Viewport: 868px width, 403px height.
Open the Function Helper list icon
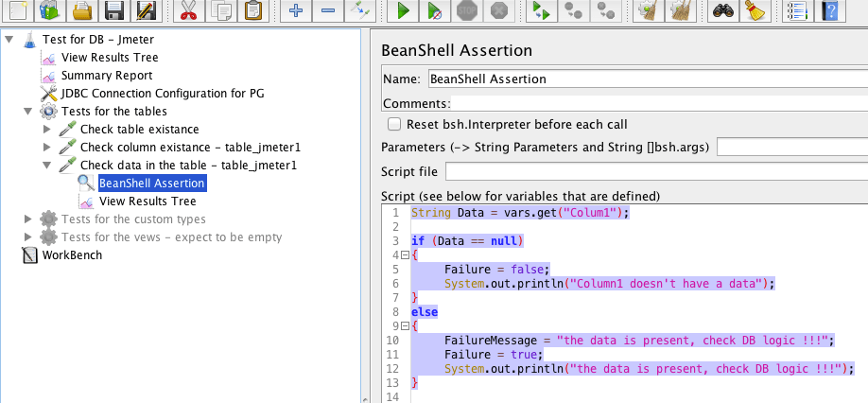pos(798,10)
